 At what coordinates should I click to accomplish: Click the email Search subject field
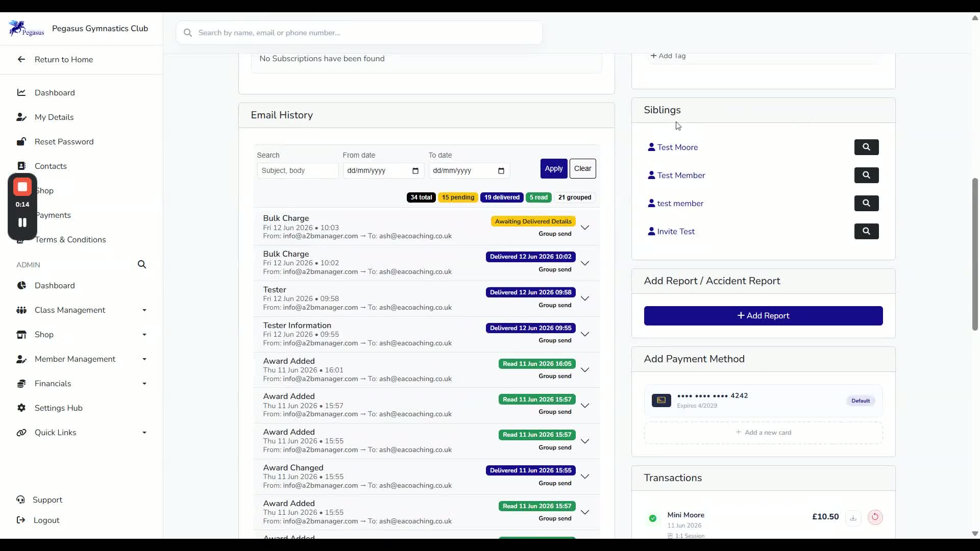point(298,170)
